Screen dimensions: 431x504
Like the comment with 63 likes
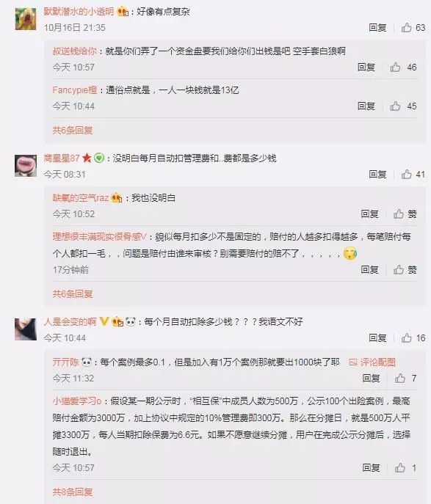(x=407, y=28)
